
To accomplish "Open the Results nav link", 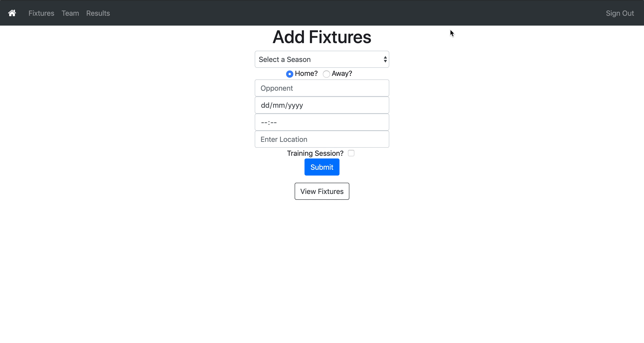I will 98,13.
